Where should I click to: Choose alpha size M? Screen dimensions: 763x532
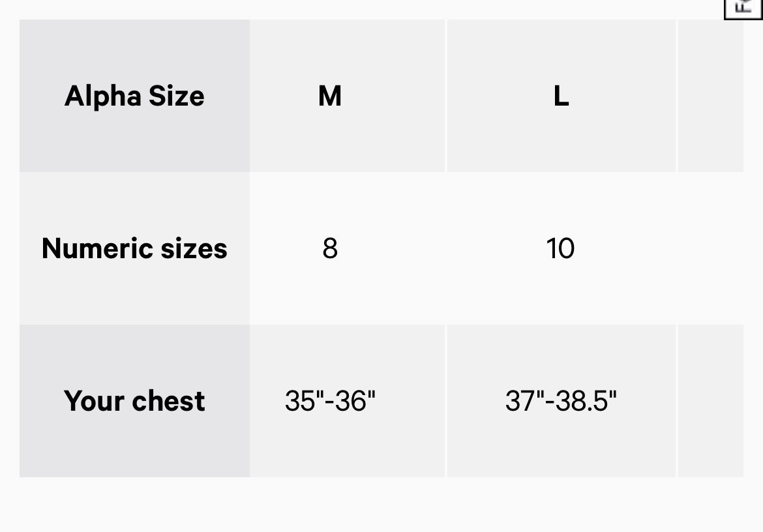330,96
